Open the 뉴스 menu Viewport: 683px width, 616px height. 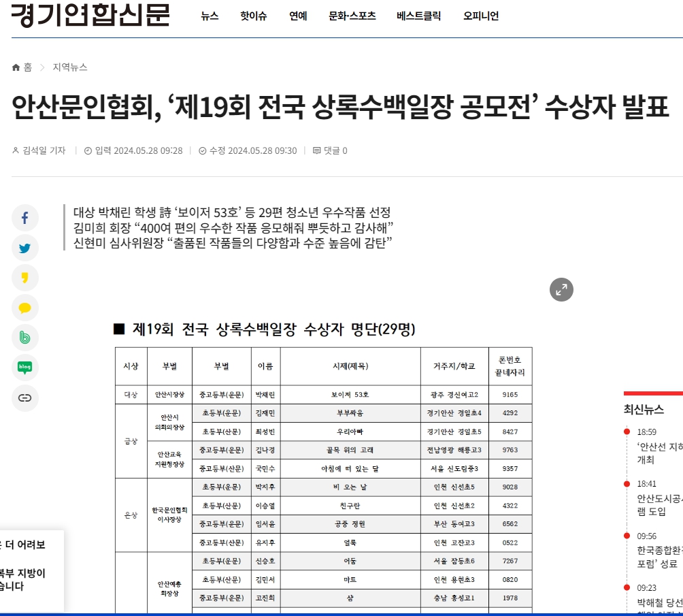click(210, 16)
